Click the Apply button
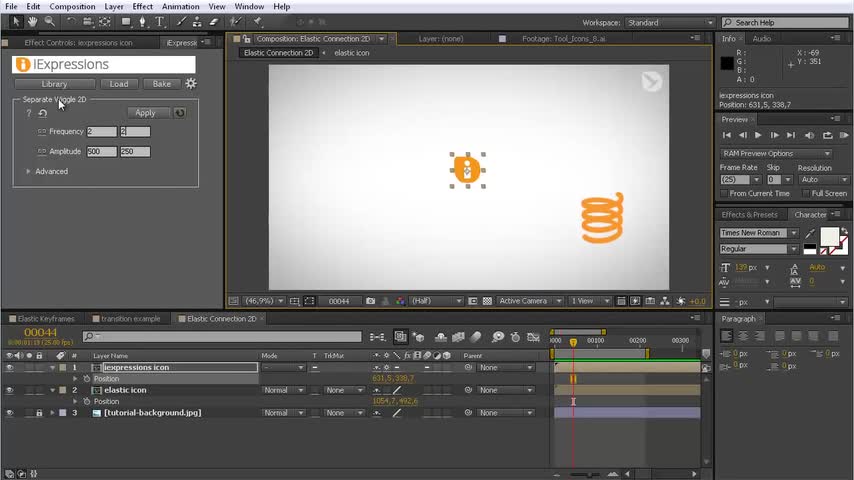The image size is (854, 480). [145, 113]
